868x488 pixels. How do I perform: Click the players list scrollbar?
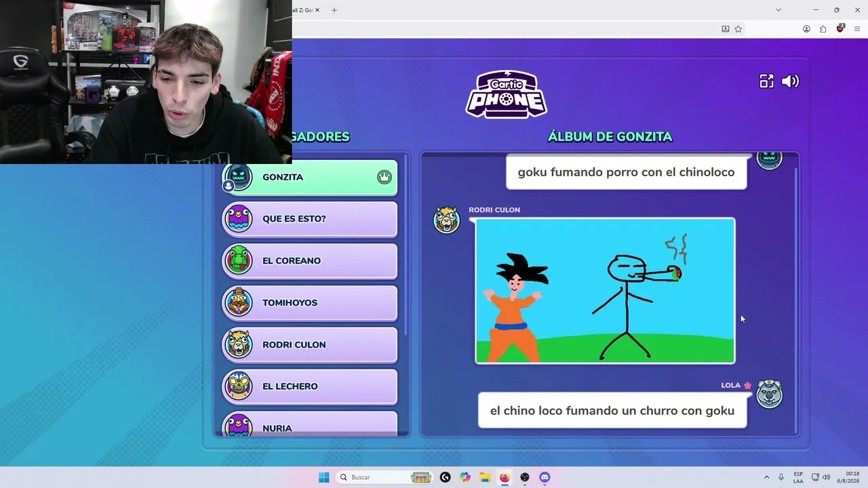406,244
